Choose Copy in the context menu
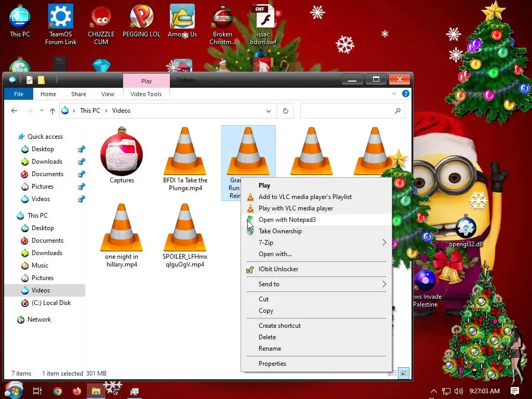Screen dimensions: 532x399 316,311
